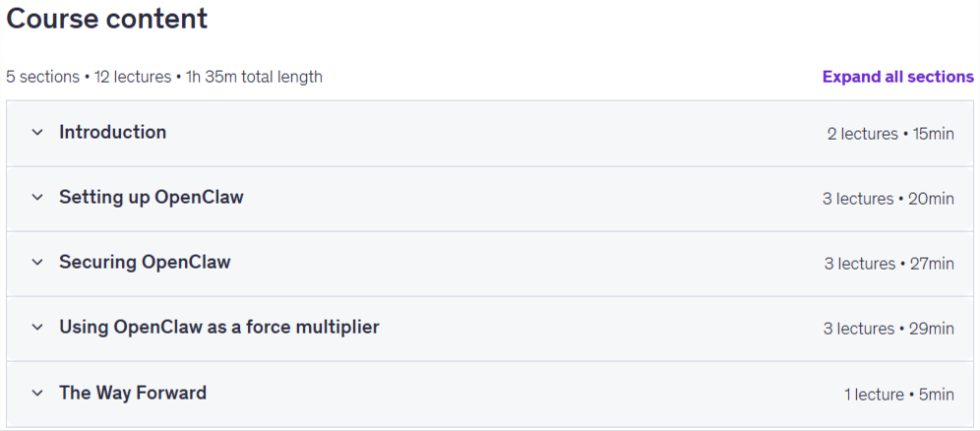Click the chevron icon next to The Way Forward
Viewport: 980px width, 431px height.
[37, 393]
